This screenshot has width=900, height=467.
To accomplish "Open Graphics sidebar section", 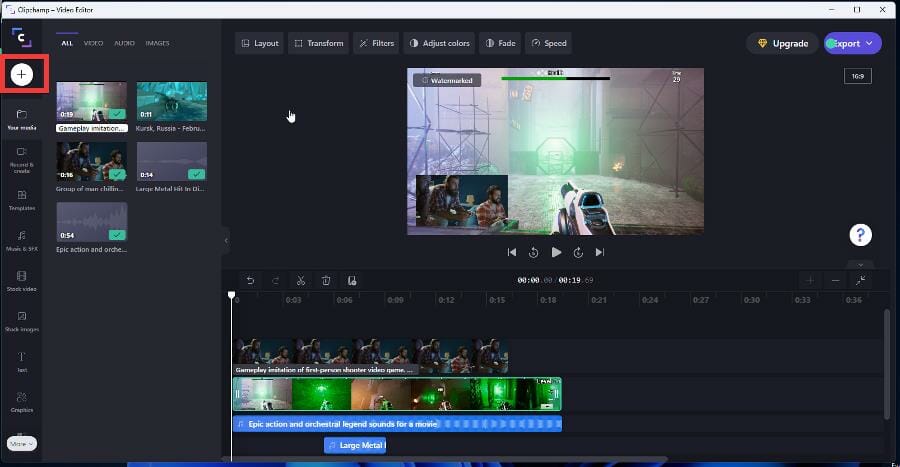I will [22, 402].
